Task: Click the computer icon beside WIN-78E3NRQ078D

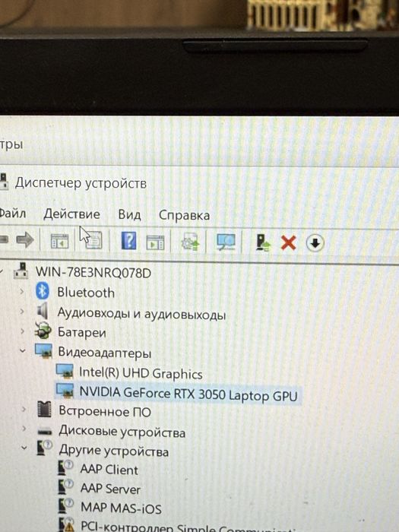Action: click(x=21, y=271)
